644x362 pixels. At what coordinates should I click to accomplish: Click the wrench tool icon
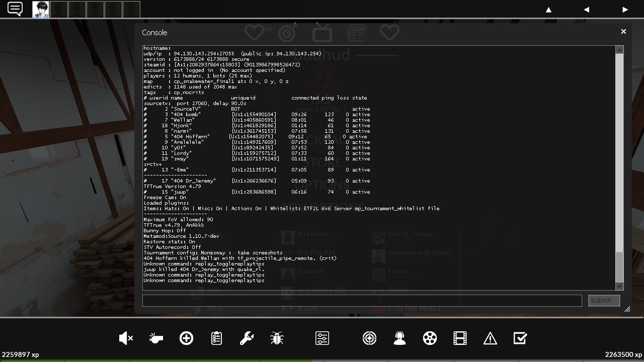click(247, 338)
